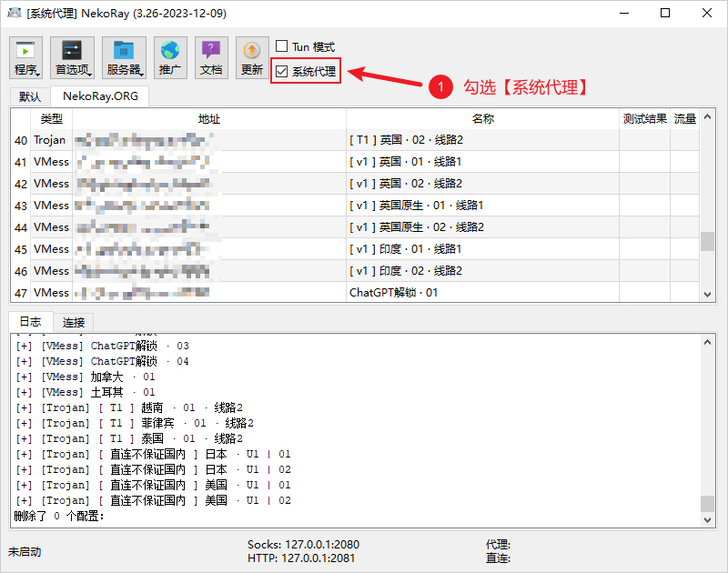Open the 首选项 (Preferences) toolbar menu

(x=72, y=59)
